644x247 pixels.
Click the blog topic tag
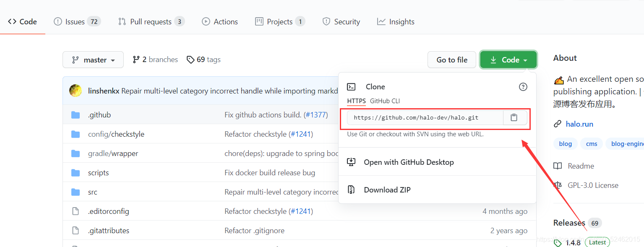pos(565,144)
